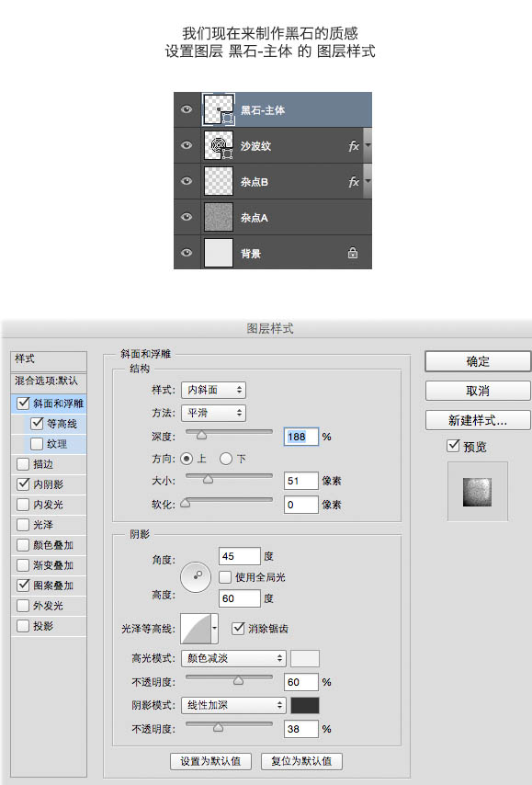This screenshot has height=785, width=532.
Task: Uncheck the 预览 checkbox
Action: coord(453,445)
